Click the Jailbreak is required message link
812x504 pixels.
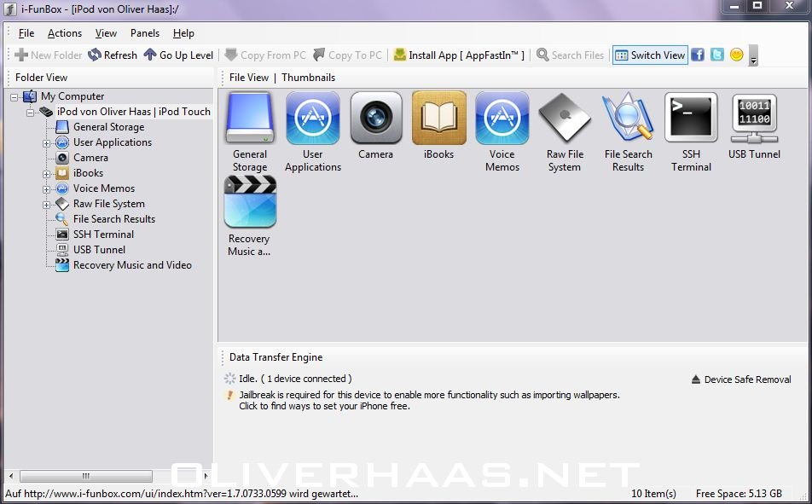tap(429, 401)
